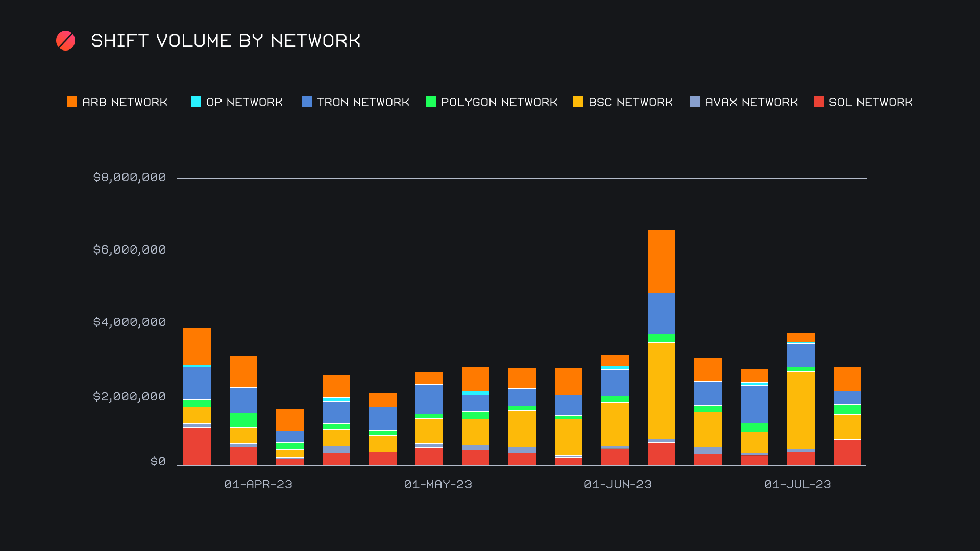Click the AVAX Network legend swatch
The width and height of the screenshot is (980, 551).
pyautogui.click(x=695, y=102)
